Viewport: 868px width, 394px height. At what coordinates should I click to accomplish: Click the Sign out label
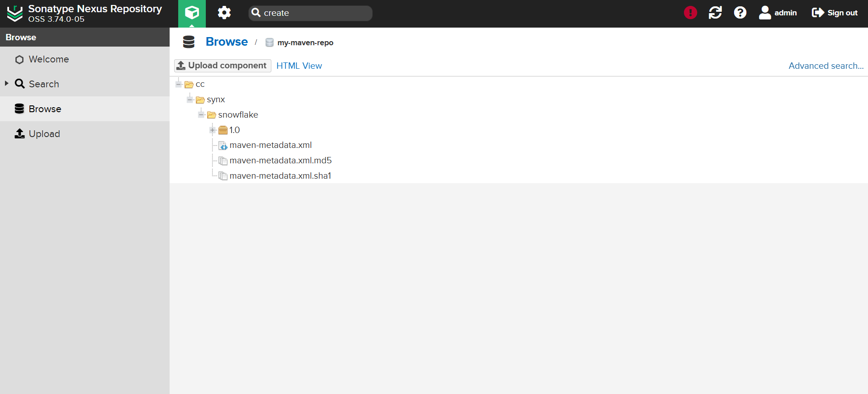(x=843, y=13)
